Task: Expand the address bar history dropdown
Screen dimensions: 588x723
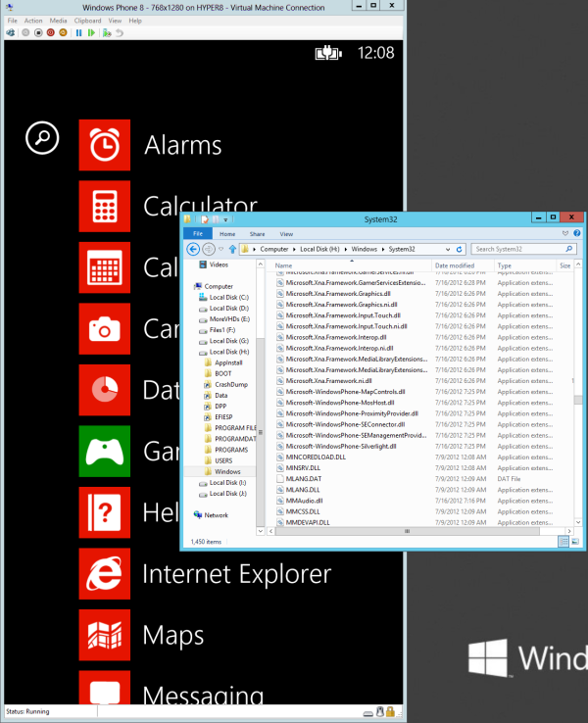Action: [x=448, y=249]
